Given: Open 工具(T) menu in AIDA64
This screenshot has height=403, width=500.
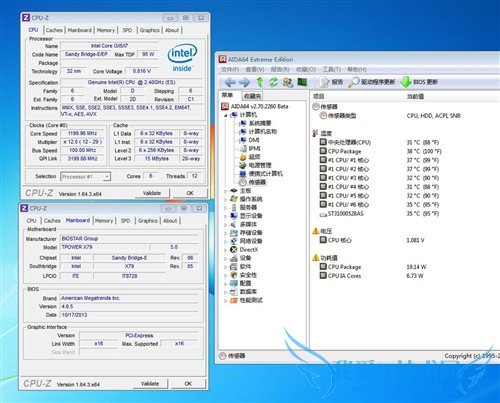Looking at the screenshot, I should pos(331,69).
